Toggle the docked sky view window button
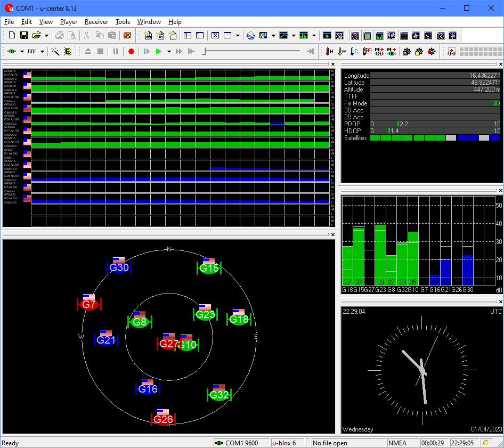 (x=355, y=36)
